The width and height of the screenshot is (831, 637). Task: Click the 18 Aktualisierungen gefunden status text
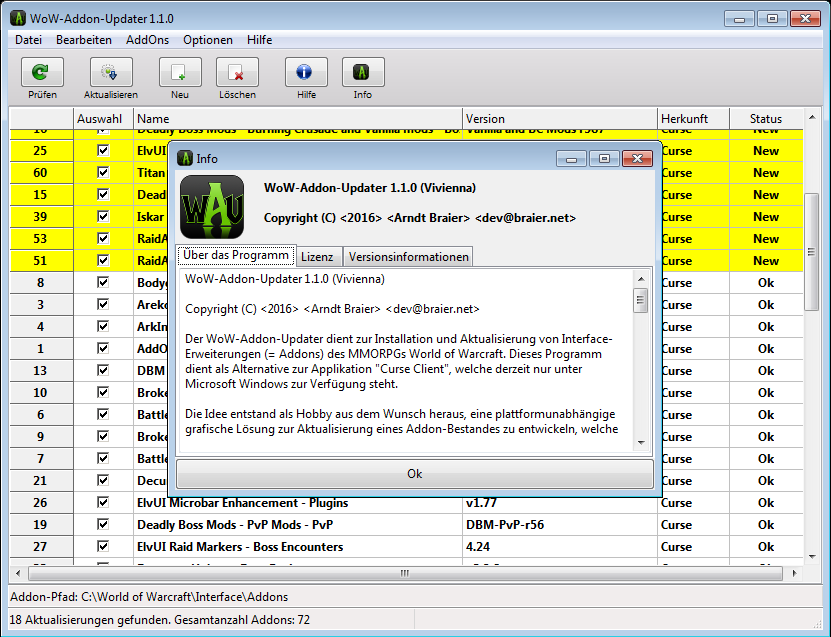[160, 620]
